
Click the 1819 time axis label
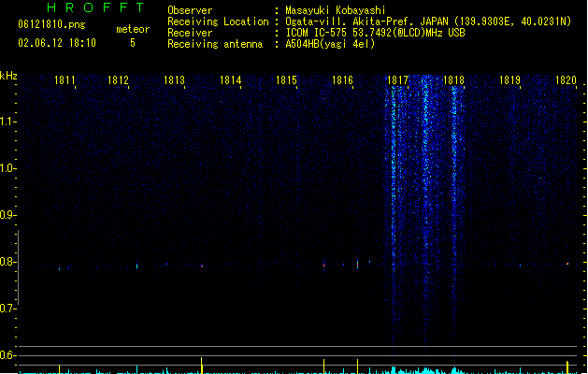tap(510, 80)
